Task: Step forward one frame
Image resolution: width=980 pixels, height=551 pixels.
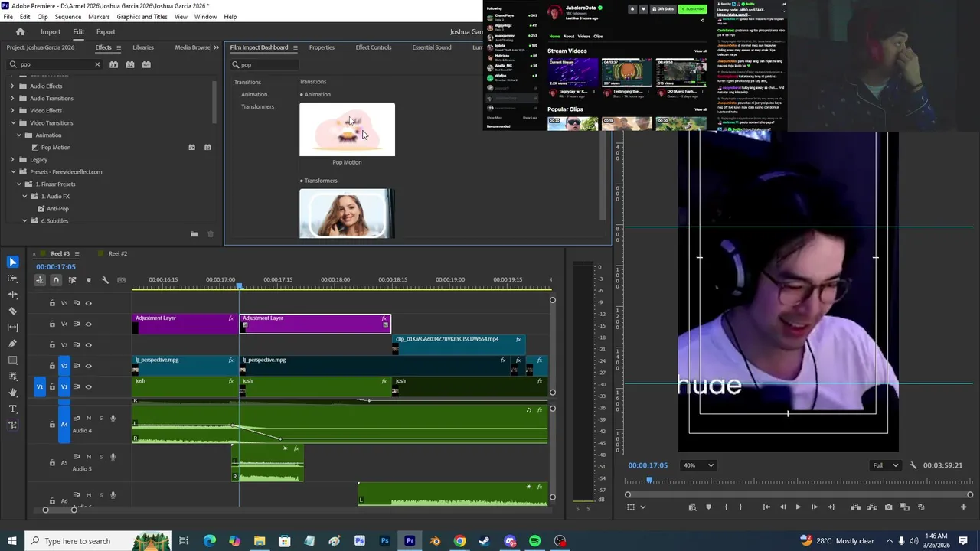Action: (814, 507)
